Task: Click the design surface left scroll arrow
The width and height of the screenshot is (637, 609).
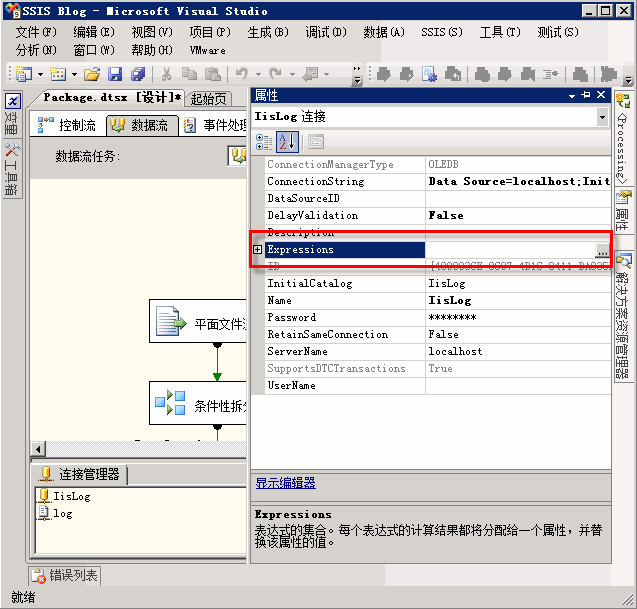Action: tap(38, 449)
